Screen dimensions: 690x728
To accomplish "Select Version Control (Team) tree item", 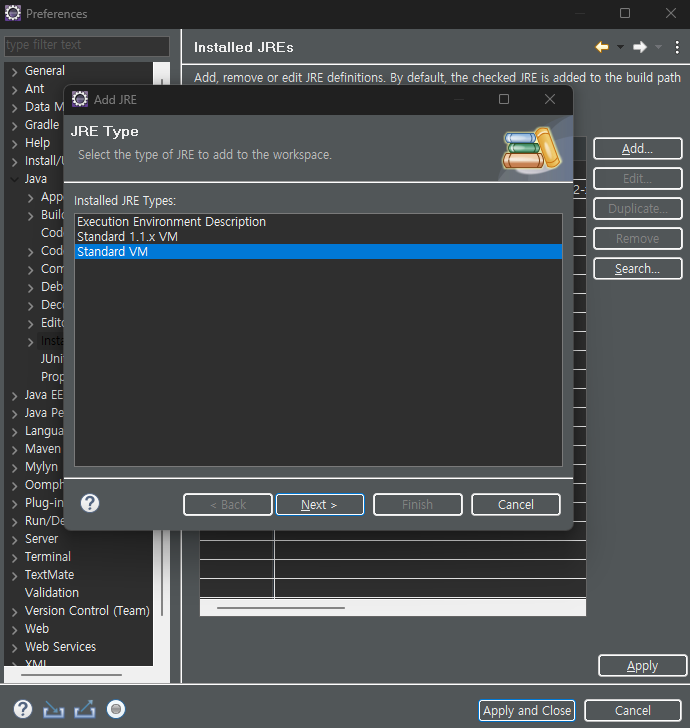I will 87,611.
